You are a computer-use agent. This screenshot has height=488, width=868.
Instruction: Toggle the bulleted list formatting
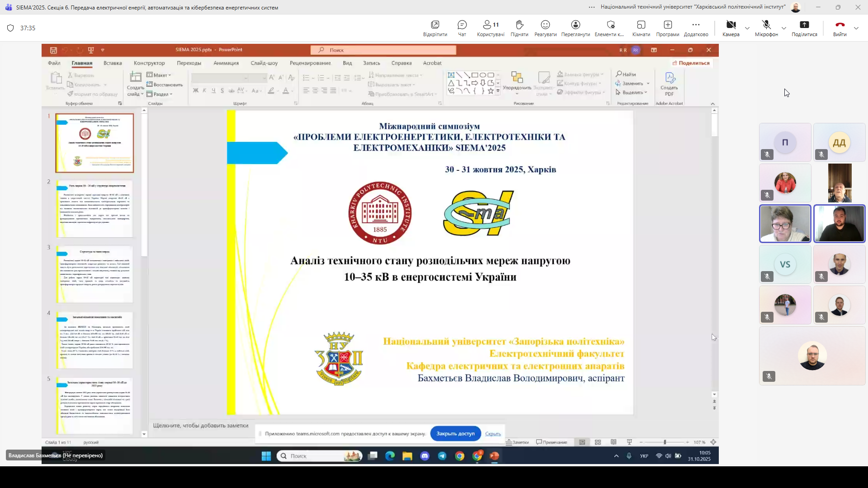coord(307,78)
